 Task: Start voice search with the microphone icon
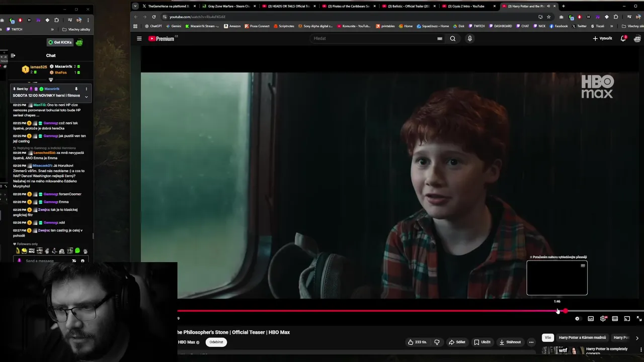(x=470, y=38)
